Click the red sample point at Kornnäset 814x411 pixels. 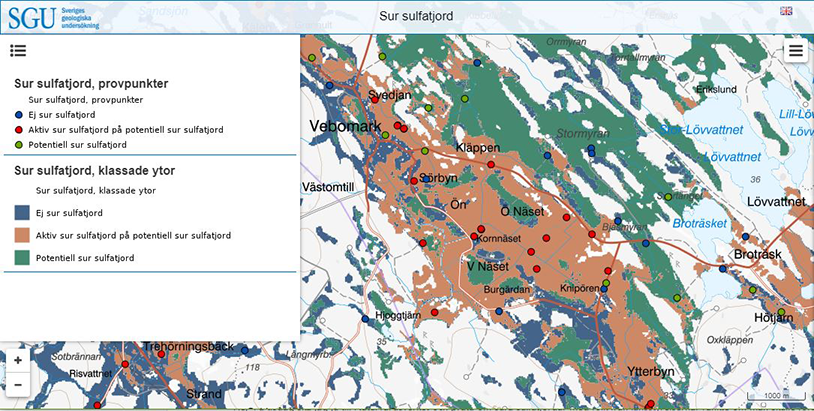pyautogui.click(x=474, y=237)
